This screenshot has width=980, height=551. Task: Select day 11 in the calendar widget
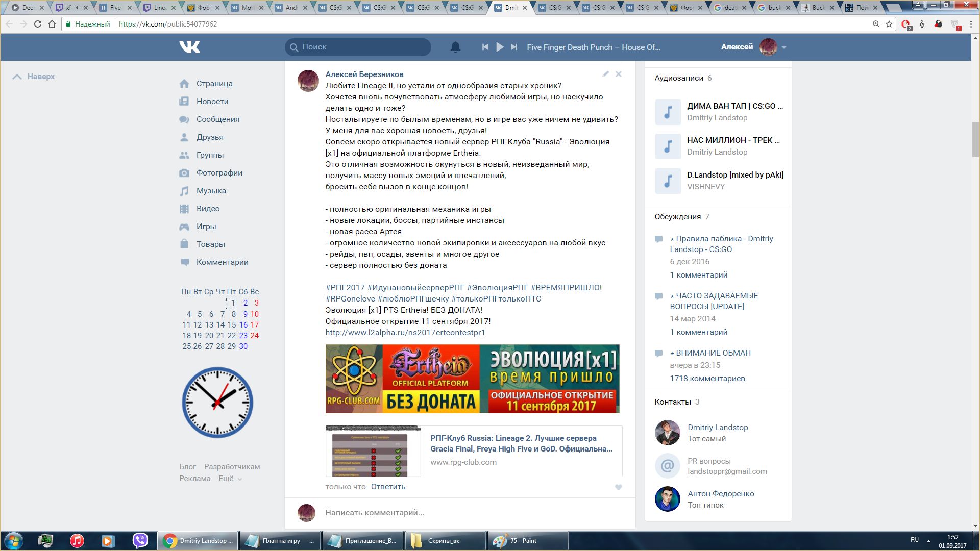pyautogui.click(x=186, y=325)
